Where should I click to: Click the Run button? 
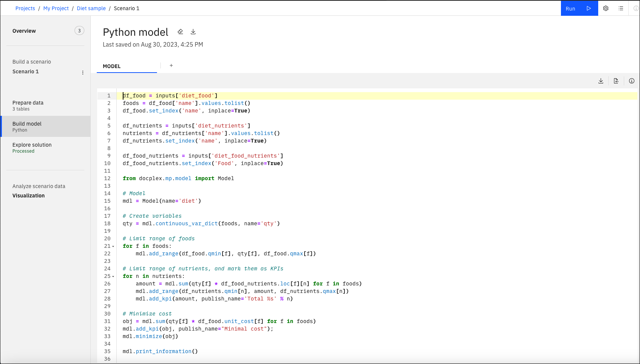click(x=579, y=8)
